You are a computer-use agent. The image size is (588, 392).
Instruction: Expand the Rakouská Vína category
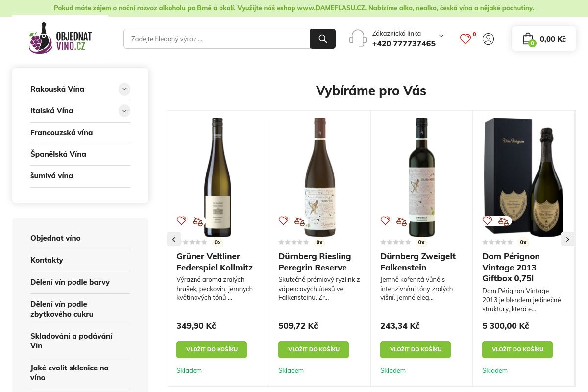[x=124, y=89]
